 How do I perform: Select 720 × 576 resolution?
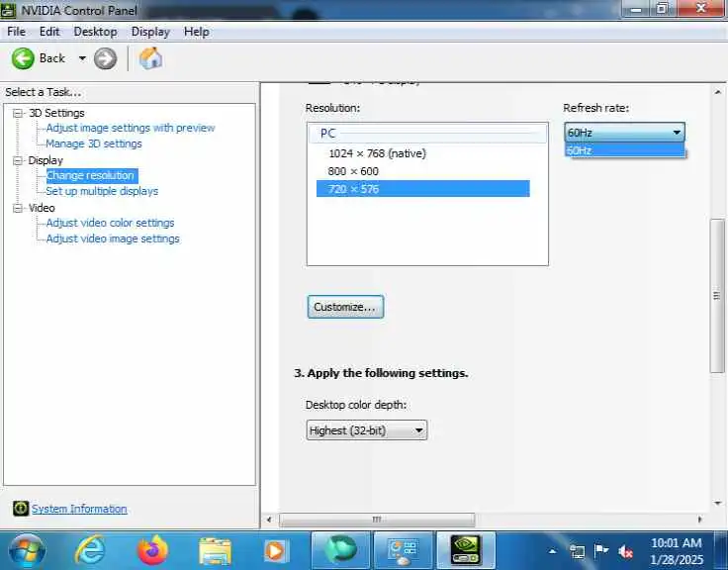coord(423,189)
